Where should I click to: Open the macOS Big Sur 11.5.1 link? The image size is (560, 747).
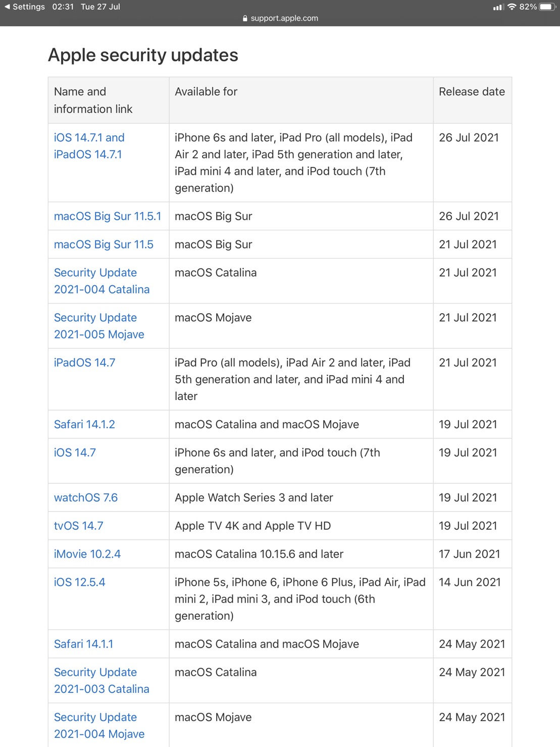(x=108, y=216)
